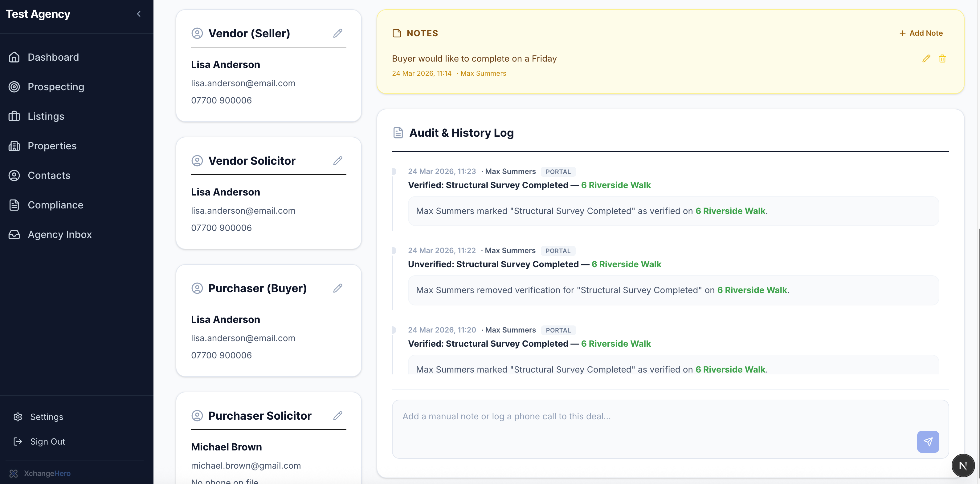Open the Agency Inbox icon in sidebar
The height and width of the screenshot is (484, 980).
coord(14,234)
